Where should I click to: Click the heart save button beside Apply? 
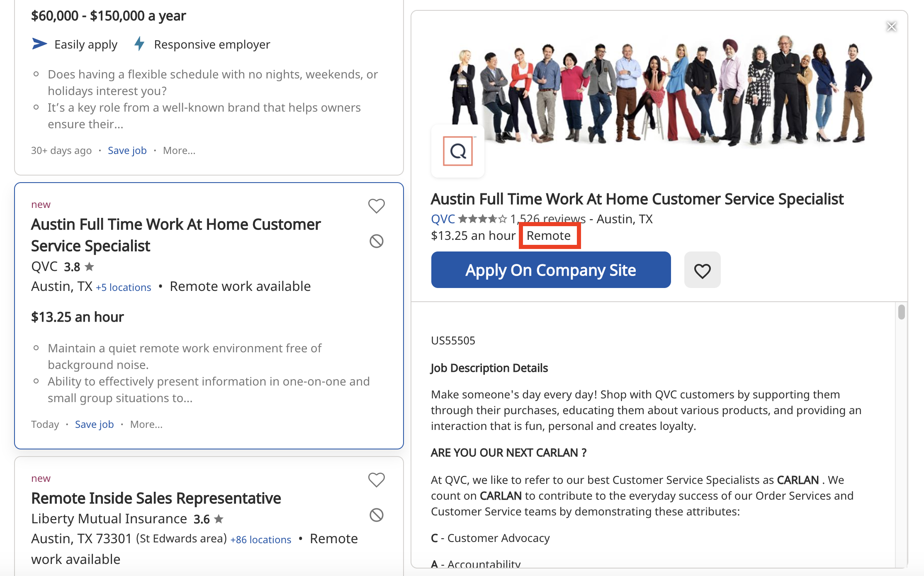tap(703, 270)
